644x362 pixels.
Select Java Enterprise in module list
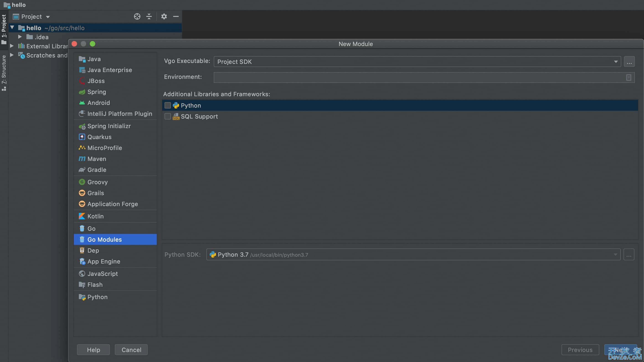click(115, 70)
